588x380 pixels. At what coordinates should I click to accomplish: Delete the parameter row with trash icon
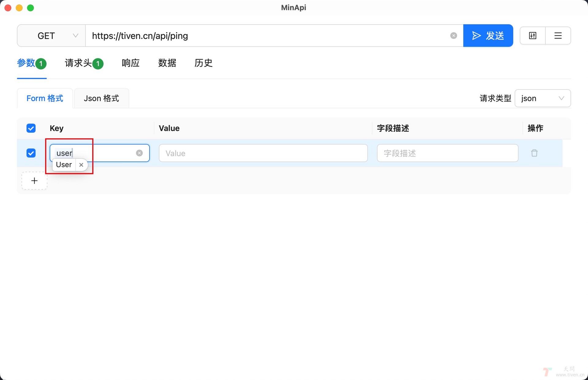[534, 153]
